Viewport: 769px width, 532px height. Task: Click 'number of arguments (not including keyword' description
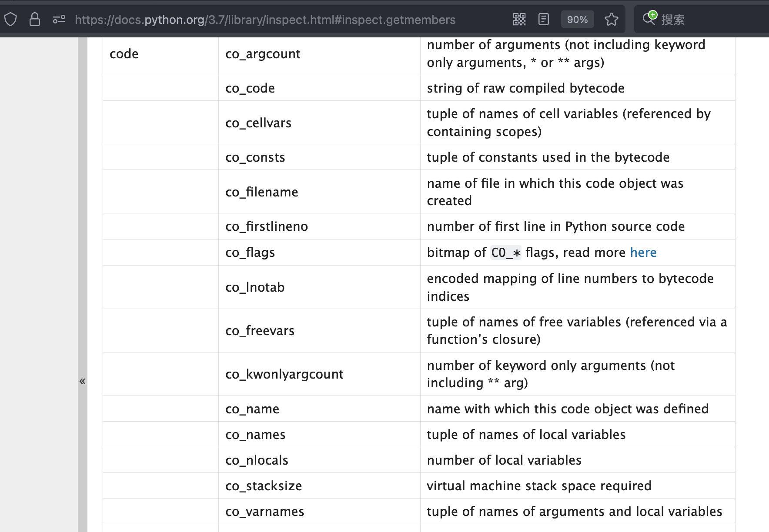point(566,53)
